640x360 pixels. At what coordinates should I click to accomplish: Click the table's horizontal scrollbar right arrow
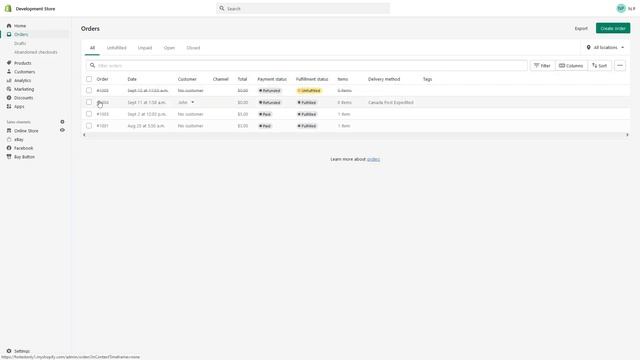tap(627, 135)
